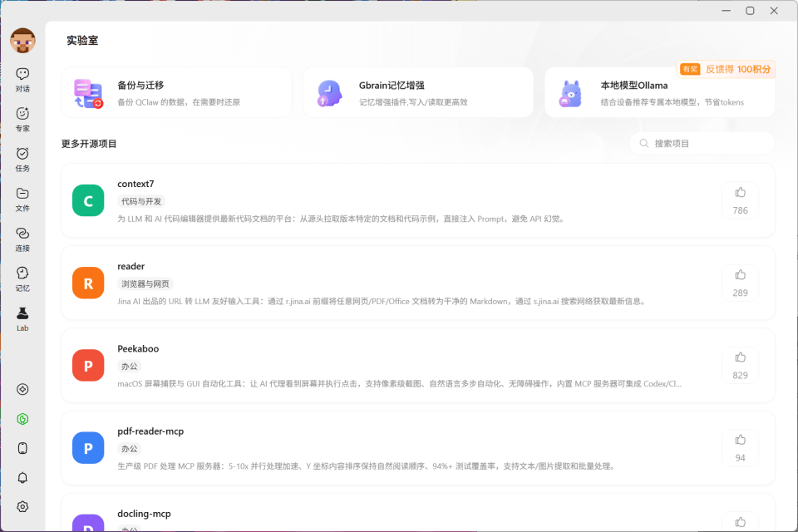Focus the 搜索项目 search field
Image resolution: width=798 pixels, height=532 pixels.
(x=702, y=144)
